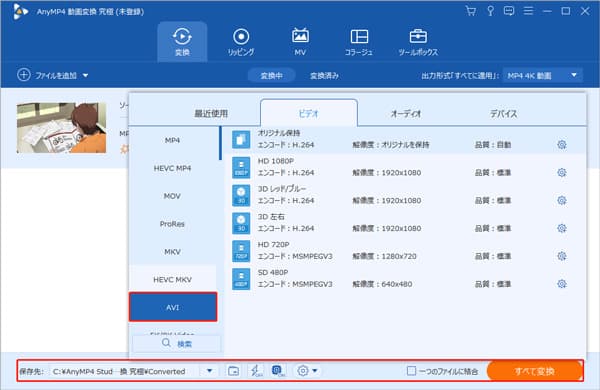Click the save path field C:¥AnyMP4 Stud
Screen dimensions: 600x390
click(125, 371)
